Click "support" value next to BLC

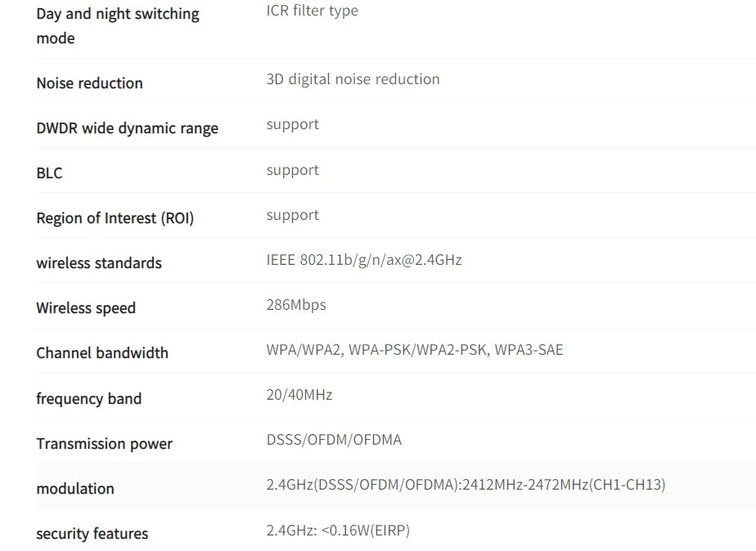pyautogui.click(x=292, y=170)
